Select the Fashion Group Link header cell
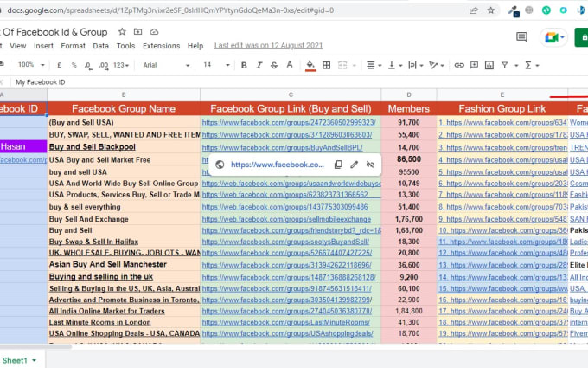This screenshot has width=588, height=368. [x=502, y=109]
